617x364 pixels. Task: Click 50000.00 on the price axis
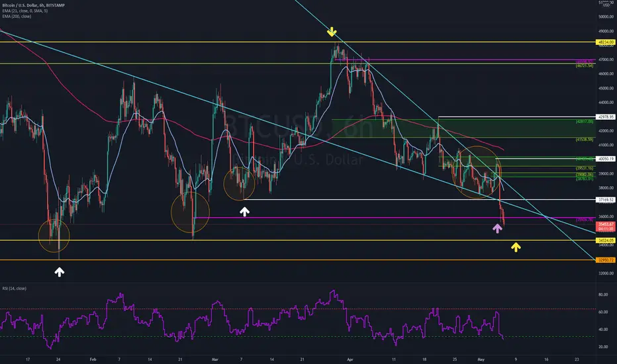pyautogui.click(x=606, y=17)
